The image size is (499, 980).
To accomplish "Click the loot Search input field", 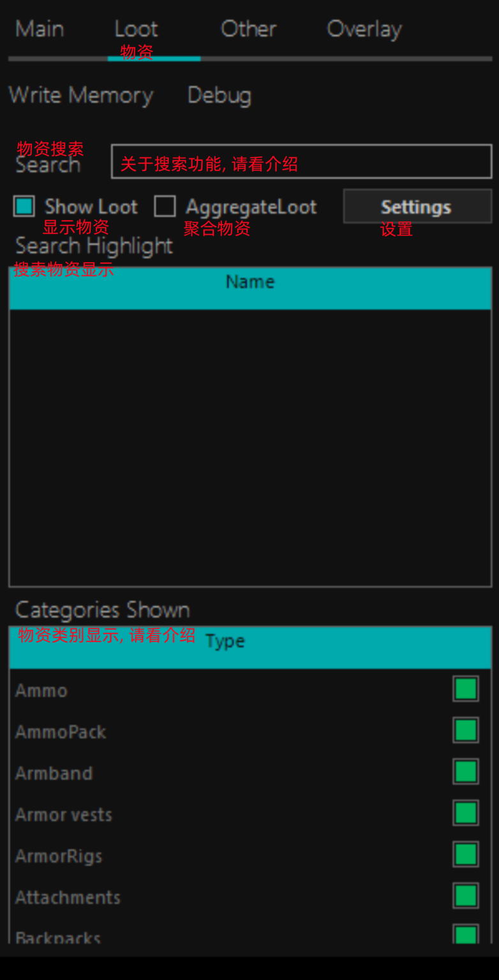I will click(301, 161).
